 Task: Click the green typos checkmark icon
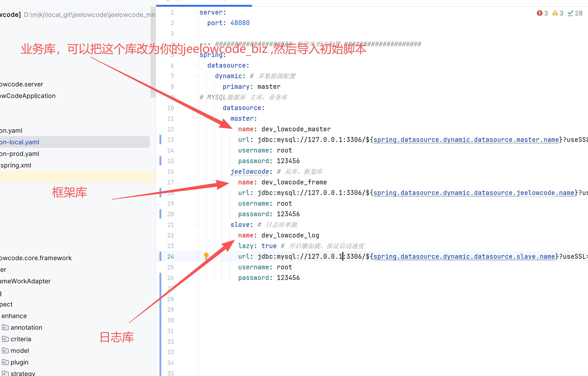[x=570, y=14]
